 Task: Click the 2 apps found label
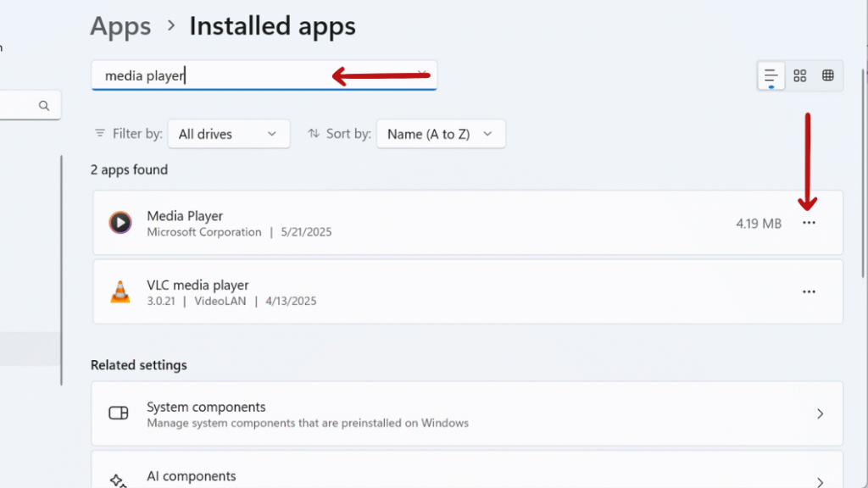tap(129, 169)
